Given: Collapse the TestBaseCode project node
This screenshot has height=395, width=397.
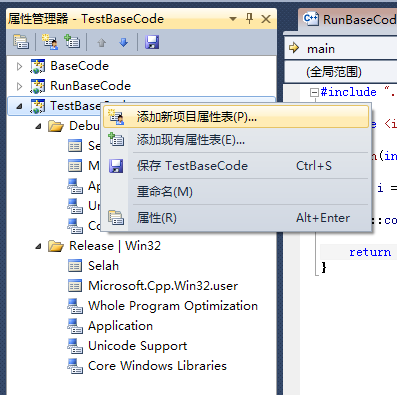Looking at the screenshot, I should [19, 106].
